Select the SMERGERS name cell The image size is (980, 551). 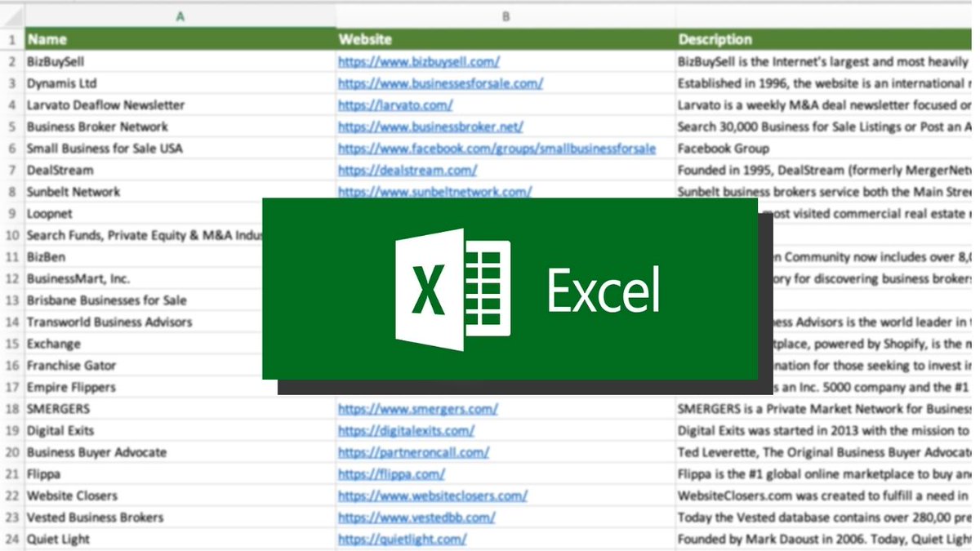coord(180,409)
